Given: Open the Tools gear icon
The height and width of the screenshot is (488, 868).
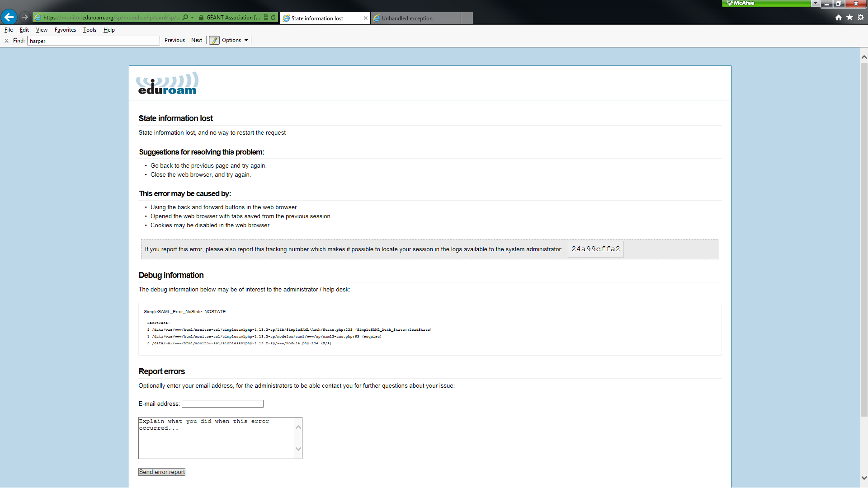Looking at the screenshot, I should tap(861, 18).
